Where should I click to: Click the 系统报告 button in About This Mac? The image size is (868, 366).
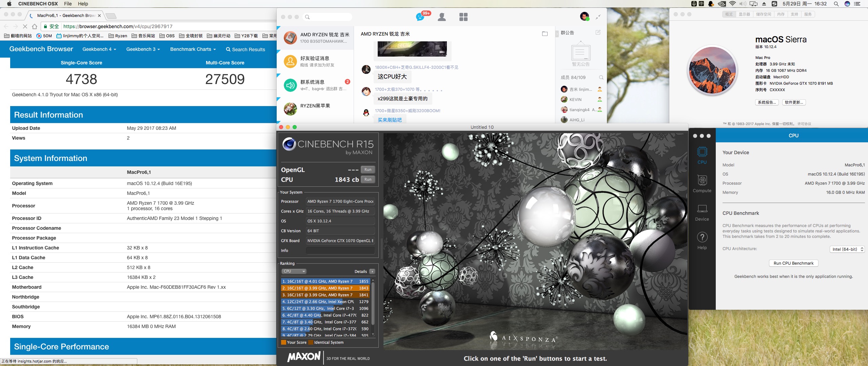tap(767, 102)
